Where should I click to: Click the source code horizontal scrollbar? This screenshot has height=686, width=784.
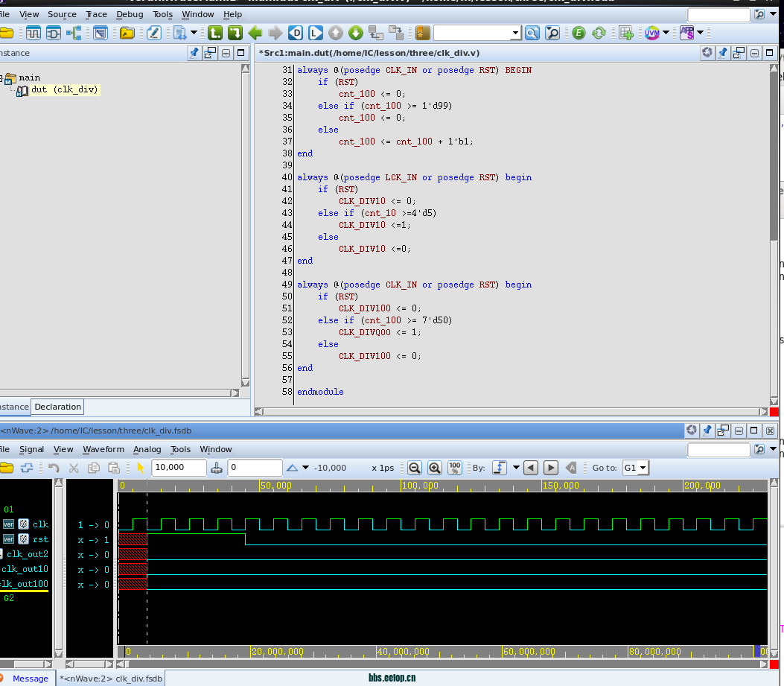(x=513, y=412)
